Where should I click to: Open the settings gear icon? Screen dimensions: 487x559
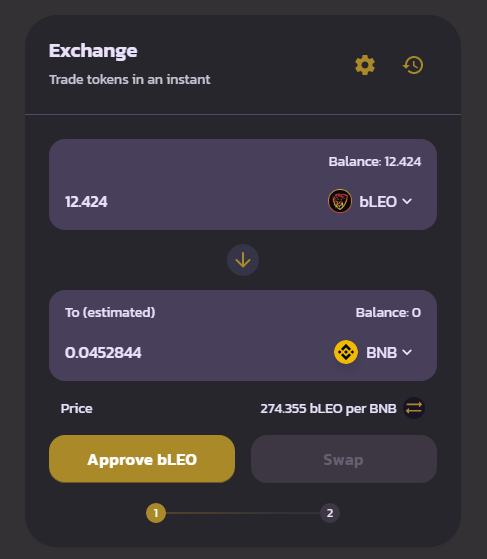(365, 65)
